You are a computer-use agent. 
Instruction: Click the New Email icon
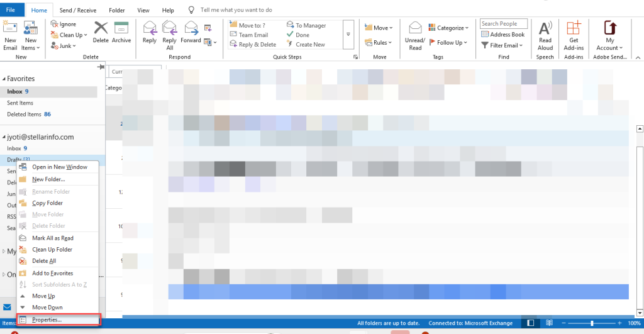pos(10,28)
